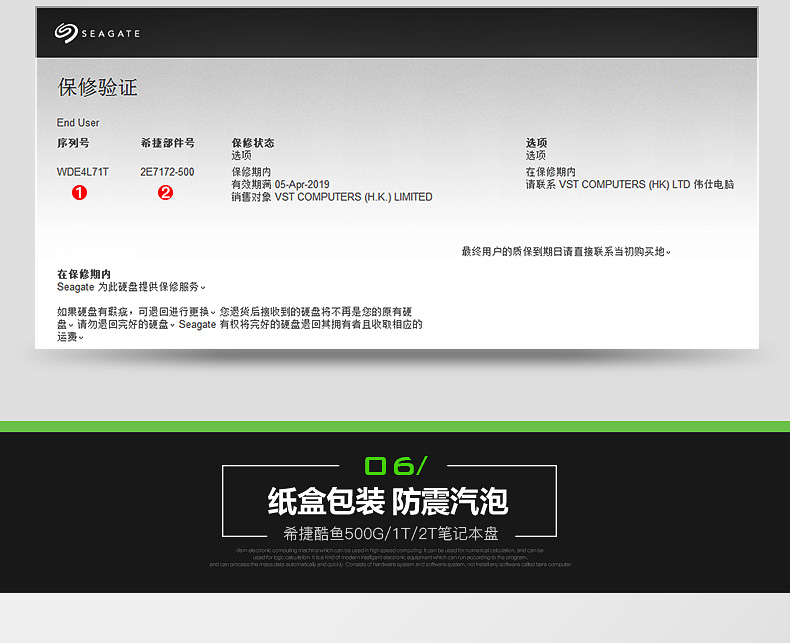
Task: Click the 序列号 column header
Action: point(73,143)
